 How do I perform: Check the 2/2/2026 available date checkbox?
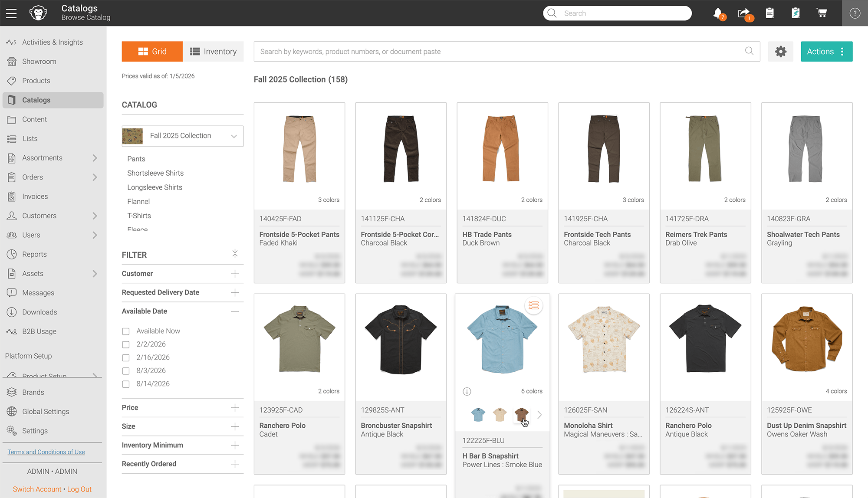pos(126,344)
